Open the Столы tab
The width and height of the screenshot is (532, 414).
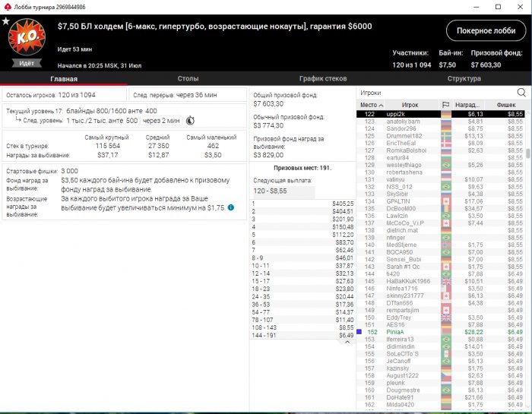tap(188, 79)
